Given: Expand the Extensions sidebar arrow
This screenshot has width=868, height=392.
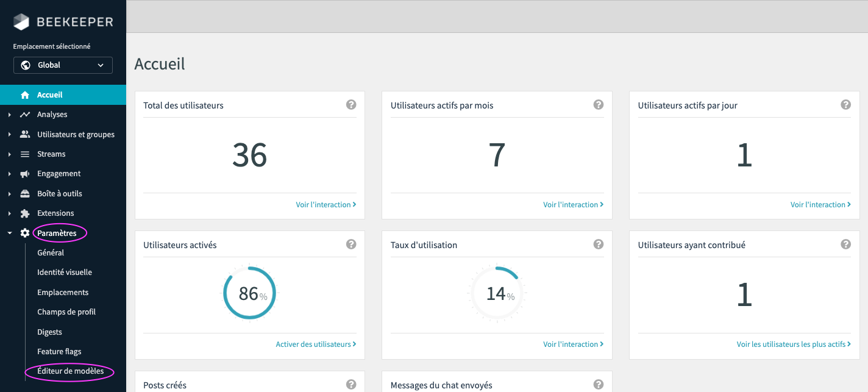Looking at the screenshot, I should 9,213.
